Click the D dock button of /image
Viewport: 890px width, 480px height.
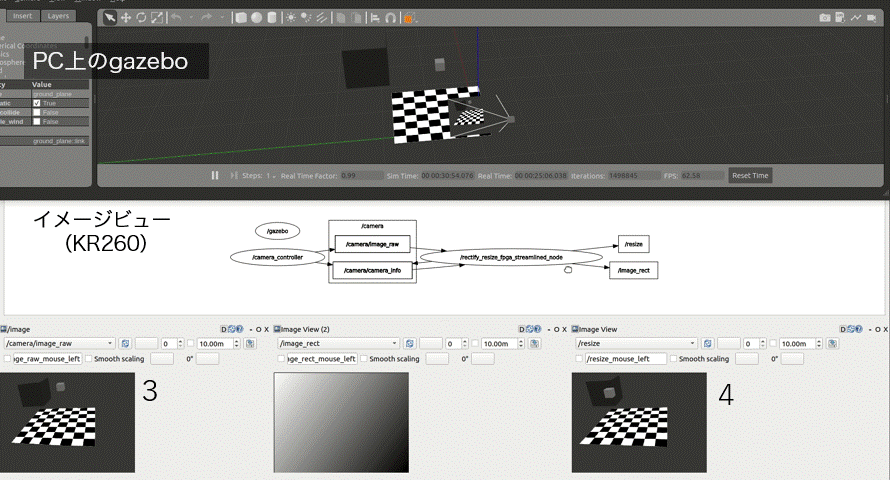click(224, 329)
